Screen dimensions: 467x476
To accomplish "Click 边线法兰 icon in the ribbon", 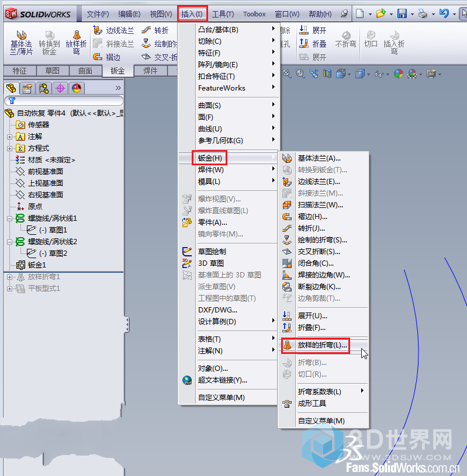I will coord(98,30).
